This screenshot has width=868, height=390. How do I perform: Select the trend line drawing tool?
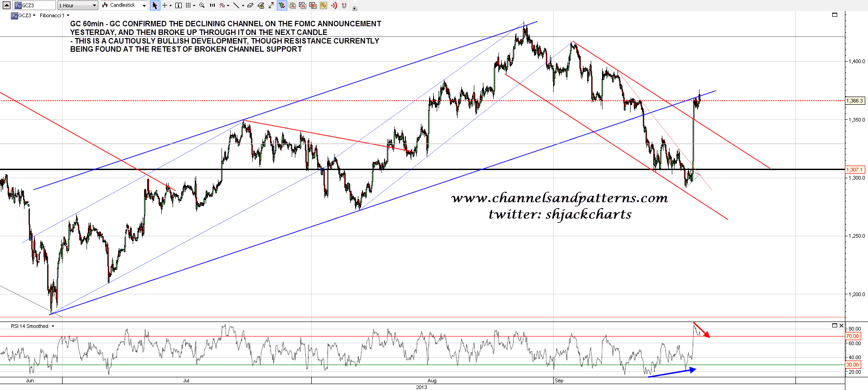(236, 5)
